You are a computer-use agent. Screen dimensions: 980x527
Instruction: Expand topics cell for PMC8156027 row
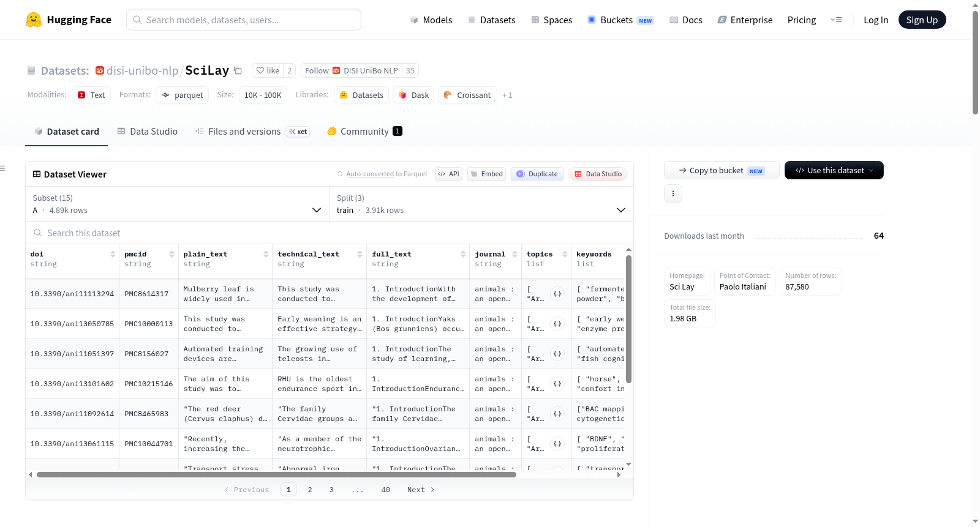pyautogui.click(x=557, y=354)
